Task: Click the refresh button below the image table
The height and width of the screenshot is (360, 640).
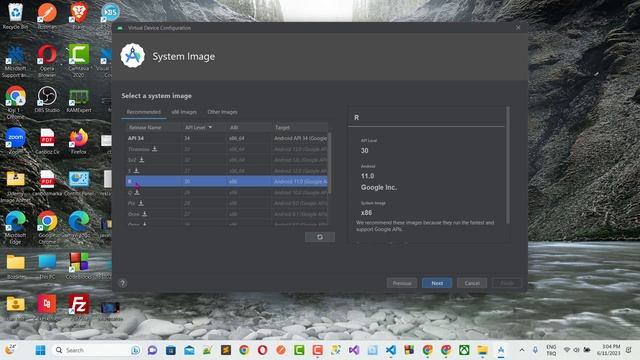Action: pos(320,237)
